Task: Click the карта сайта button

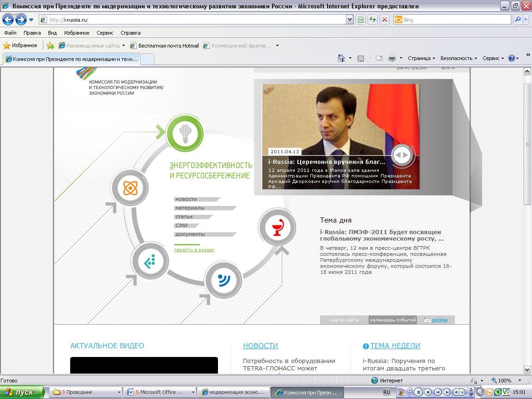Action: (x=344, y=320)
